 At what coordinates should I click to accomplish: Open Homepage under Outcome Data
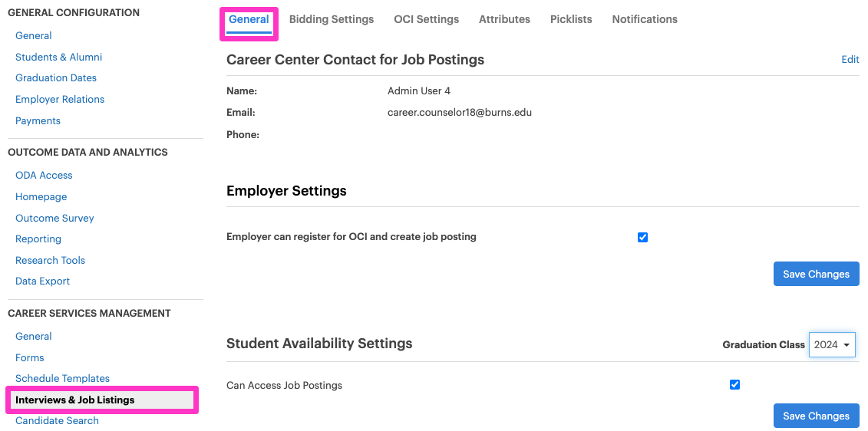41,197
